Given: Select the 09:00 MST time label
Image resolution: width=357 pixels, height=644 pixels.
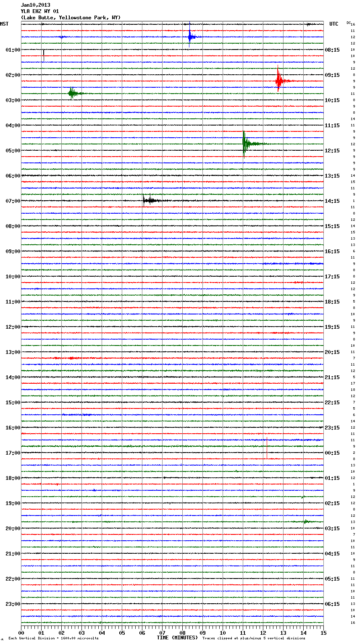Looking at the screenshot, I should 13,251.
